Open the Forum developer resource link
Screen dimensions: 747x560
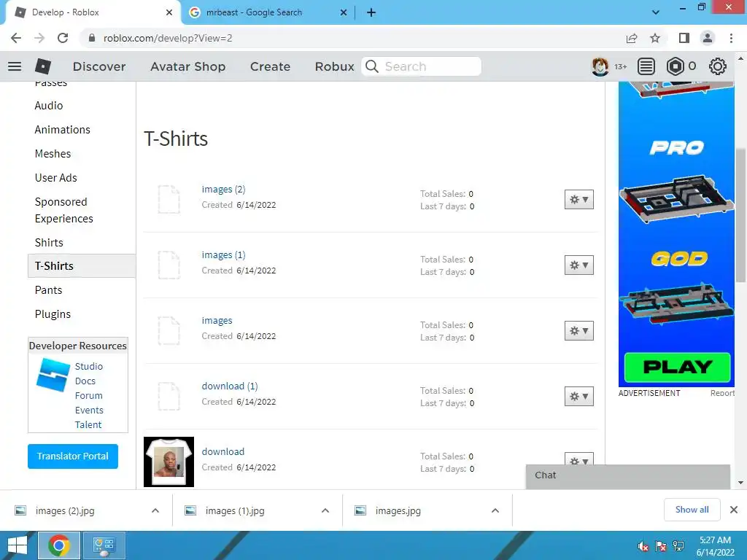[88, 396]
